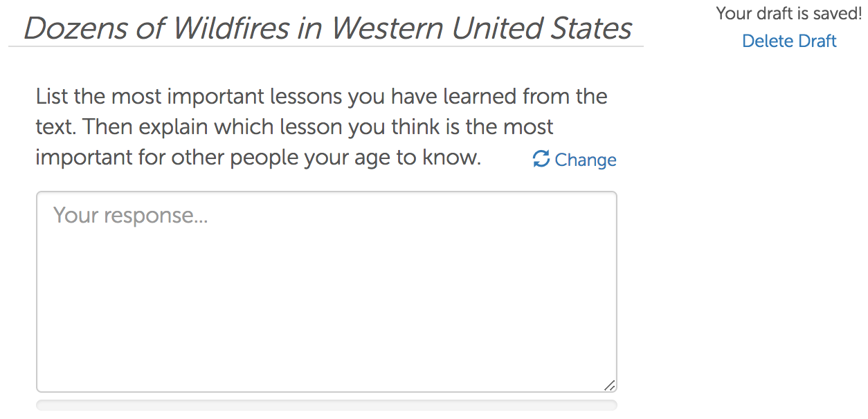Focus the "Your response..." placeholder text
The width and height of the screenshot is (868, 419).
pos(131,216)
